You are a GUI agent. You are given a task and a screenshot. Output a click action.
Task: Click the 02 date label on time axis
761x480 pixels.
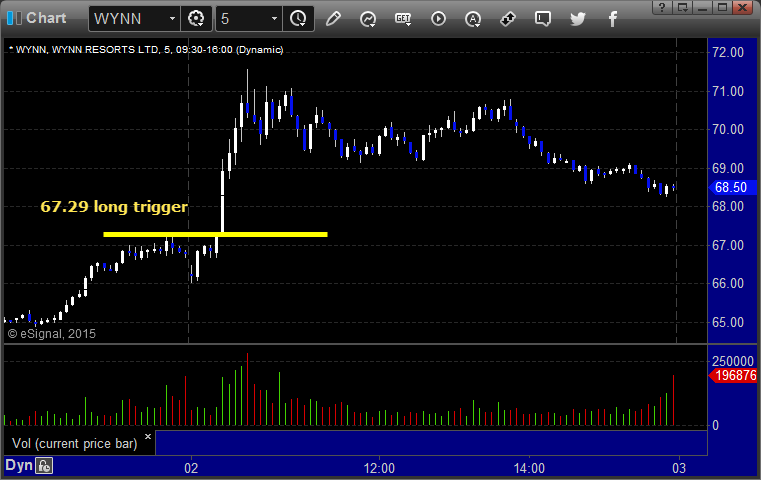[191, 468]
